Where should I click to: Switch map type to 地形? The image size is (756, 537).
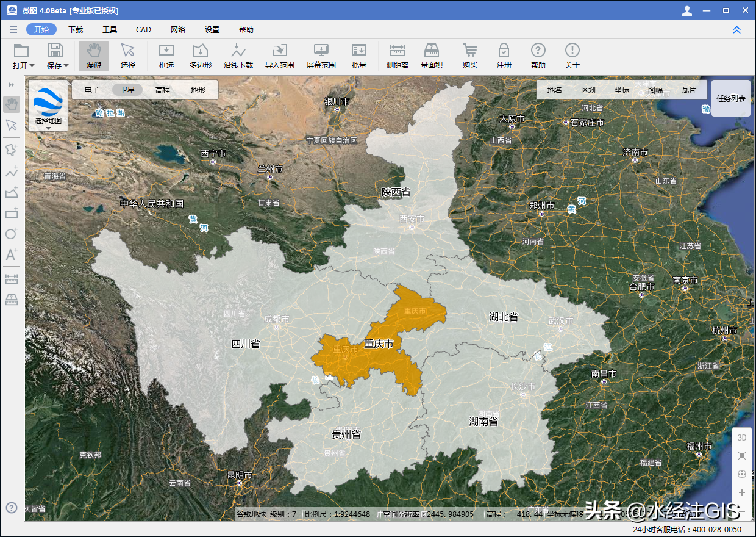point(198,90)
